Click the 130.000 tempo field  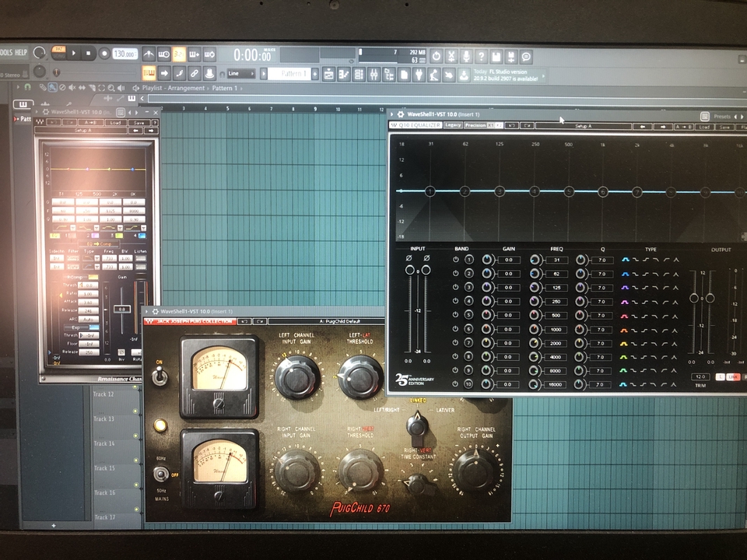(125, 54)
